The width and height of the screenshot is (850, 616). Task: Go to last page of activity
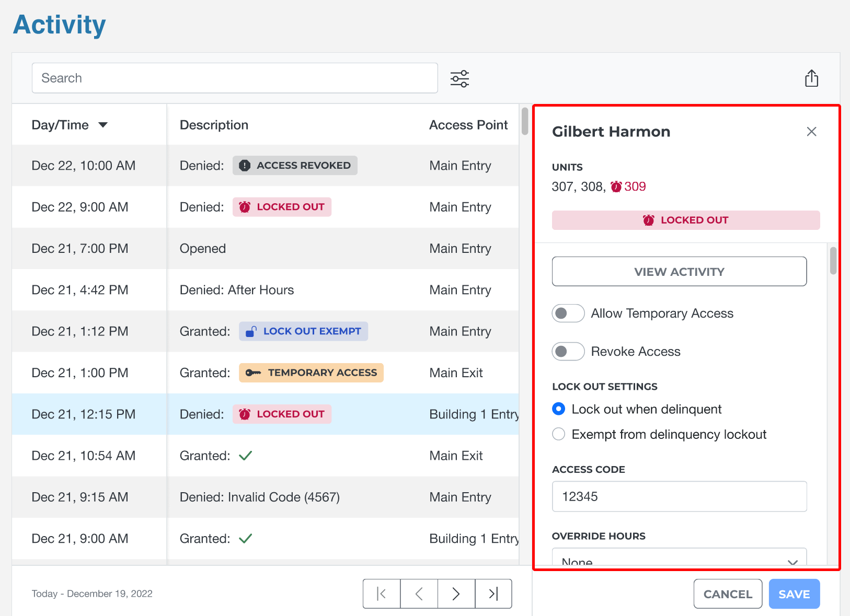tap(493, 594)
